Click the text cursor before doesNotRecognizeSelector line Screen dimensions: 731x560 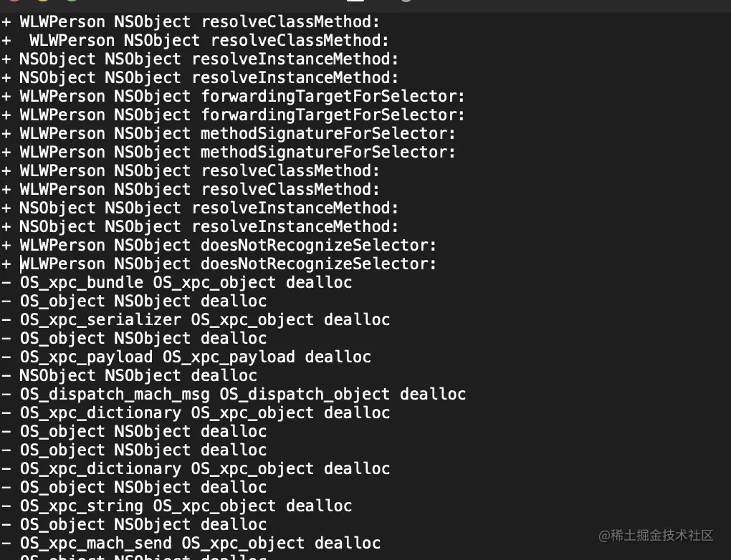point(21,264)
